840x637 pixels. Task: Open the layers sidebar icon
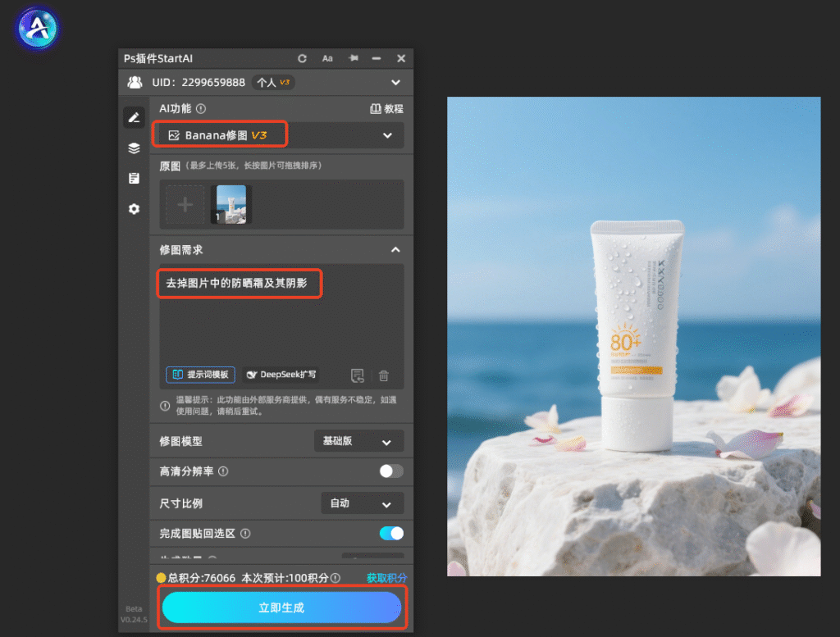134,148
